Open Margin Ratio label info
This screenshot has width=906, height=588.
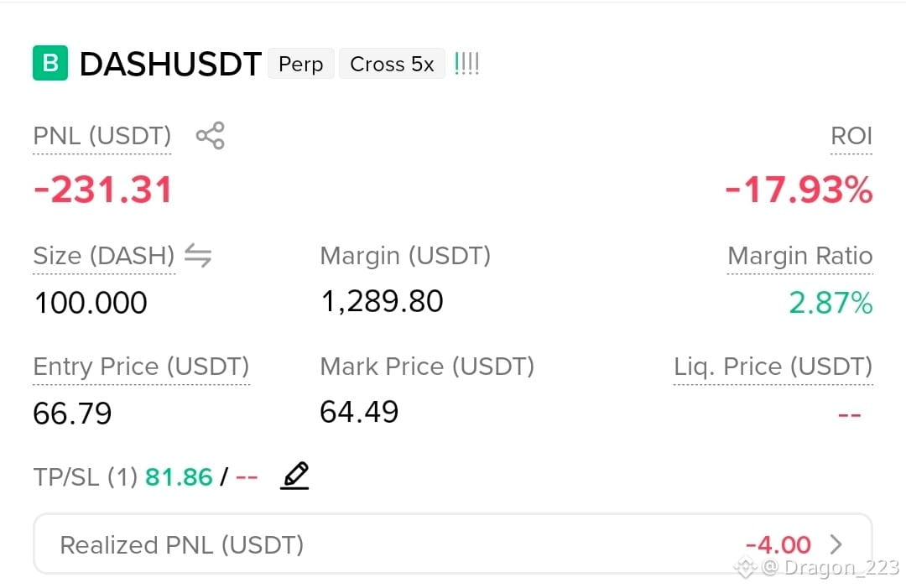point(799,256)
